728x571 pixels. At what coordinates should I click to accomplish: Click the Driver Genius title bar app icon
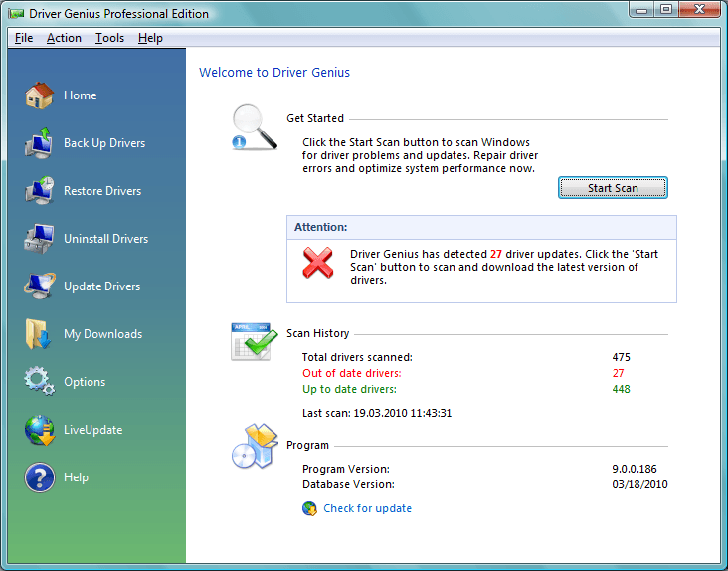click(16, 14)
